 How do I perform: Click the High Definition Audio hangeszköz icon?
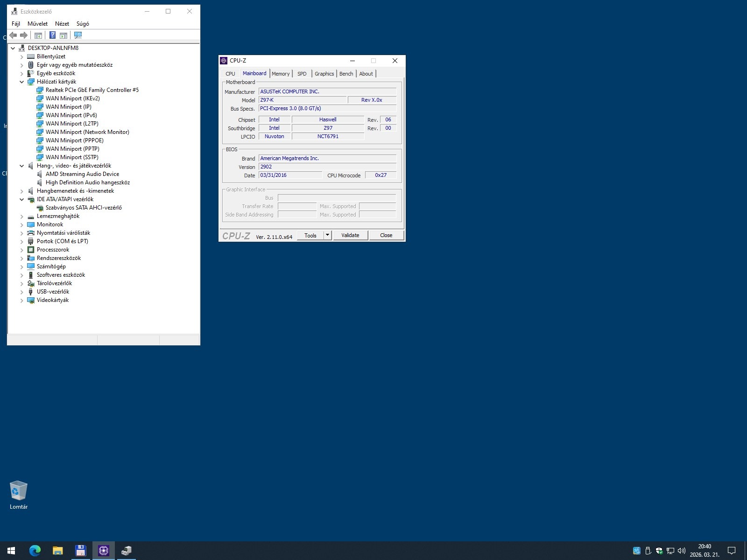[40, 182]
